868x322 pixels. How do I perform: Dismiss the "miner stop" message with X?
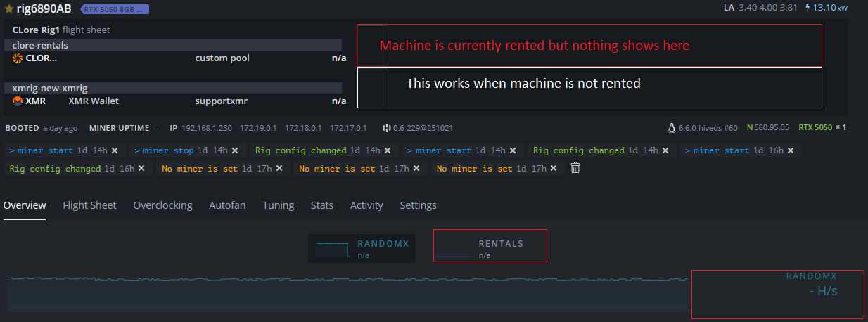pyautogui.click(x=235, y=150)
